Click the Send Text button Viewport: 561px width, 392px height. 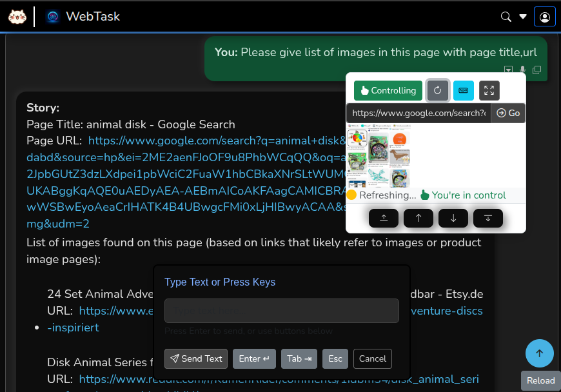coord(197,358)
